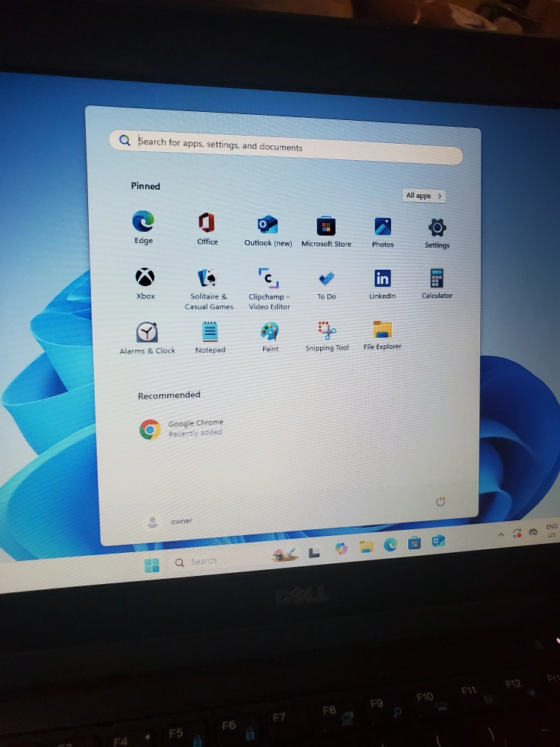Click the power button in Start menu
Viewport: 560px width, 747px height.
pos(440,502)
